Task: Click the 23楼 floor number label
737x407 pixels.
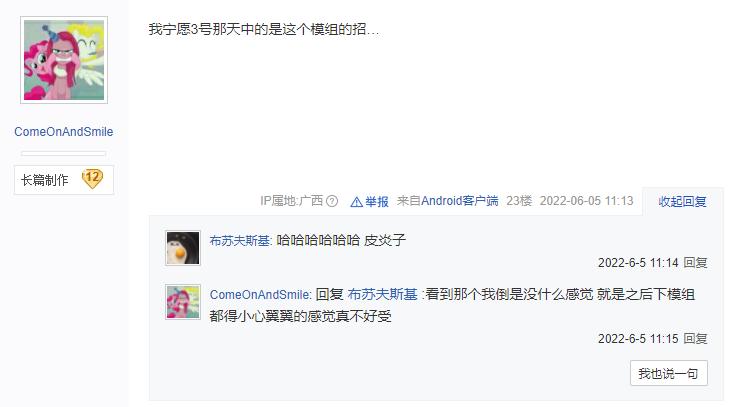Action: pos(519,201)
